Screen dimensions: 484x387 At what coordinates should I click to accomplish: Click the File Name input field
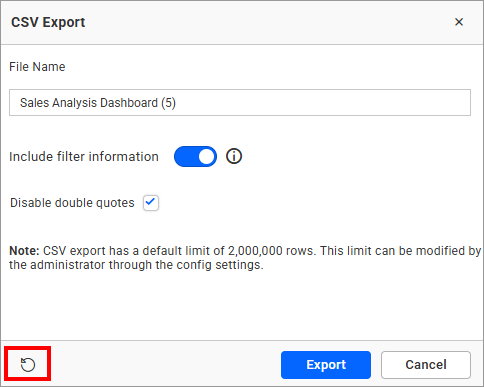point(240,103)
